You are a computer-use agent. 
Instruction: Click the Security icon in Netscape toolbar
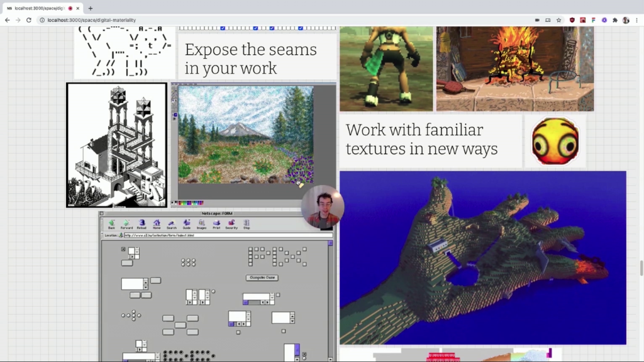tap(231, 224)
